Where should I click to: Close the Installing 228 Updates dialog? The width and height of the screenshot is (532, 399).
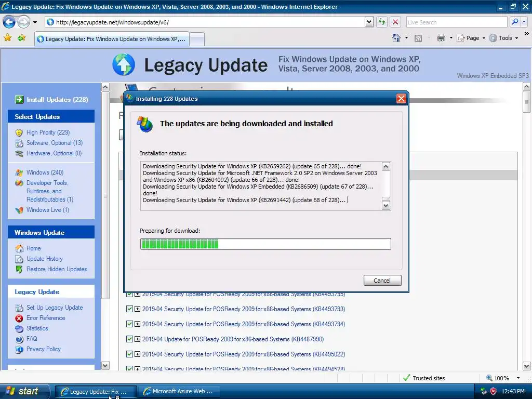401,99
